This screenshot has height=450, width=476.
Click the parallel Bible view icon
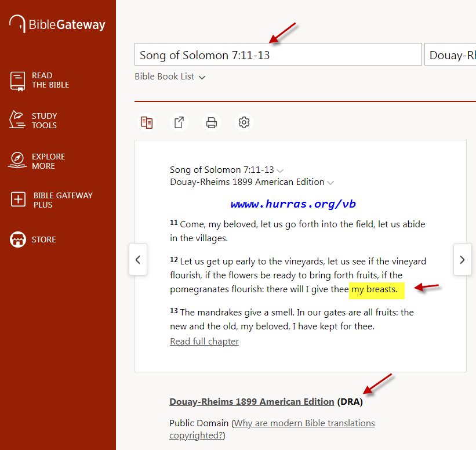tap(147, 122)
